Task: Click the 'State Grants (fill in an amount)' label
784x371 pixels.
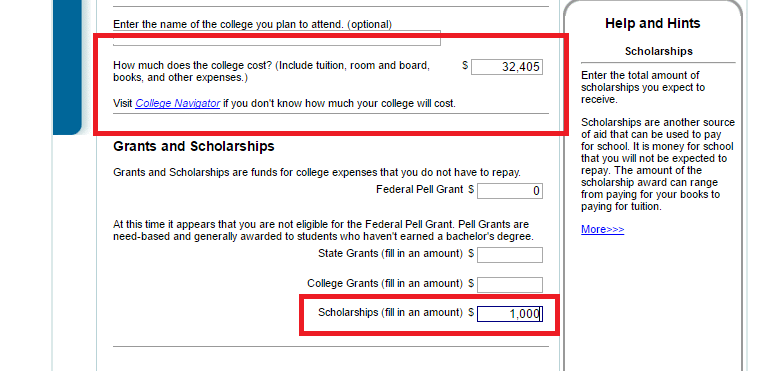Action: point(390,254)
